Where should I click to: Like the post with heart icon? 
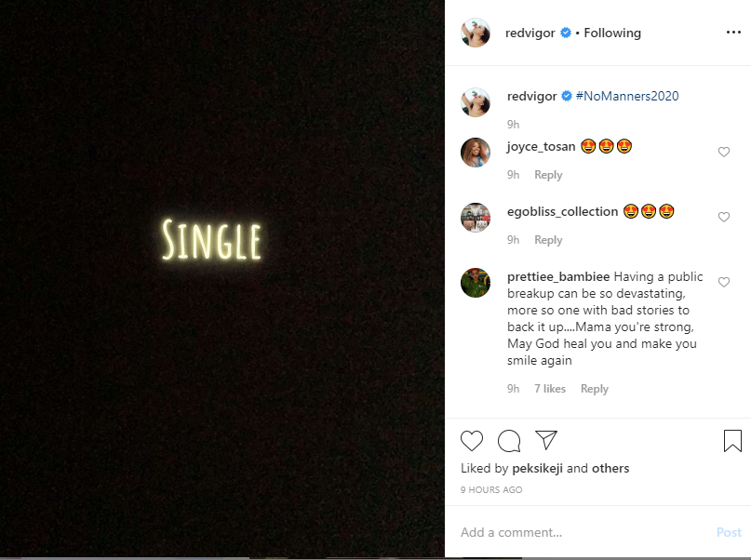[x=472, y=440]
